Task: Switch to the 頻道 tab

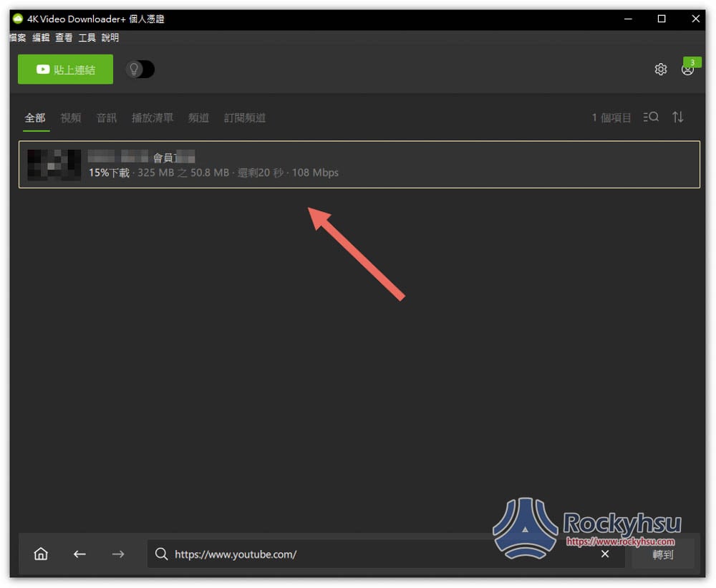Action: (198, 118)
